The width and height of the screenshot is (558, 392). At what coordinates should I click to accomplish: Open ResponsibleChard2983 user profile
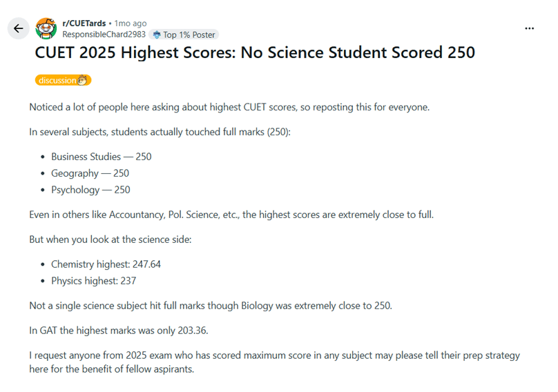click(x=104, y=34)
